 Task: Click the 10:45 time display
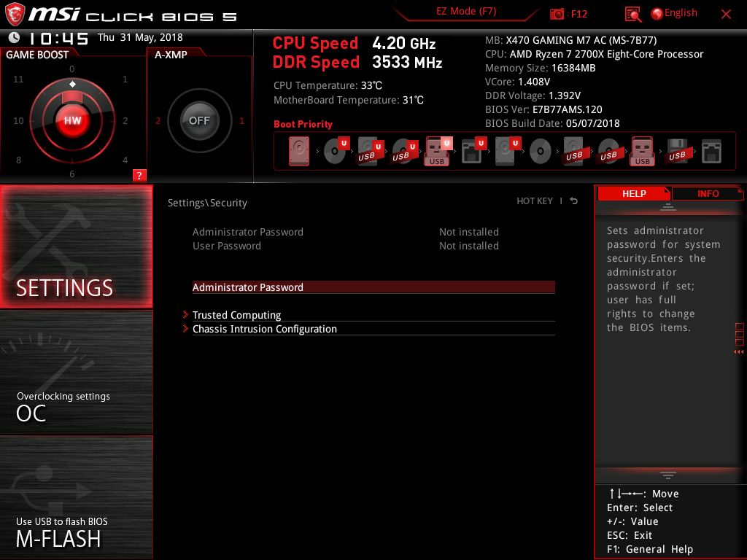click(58, 39)
